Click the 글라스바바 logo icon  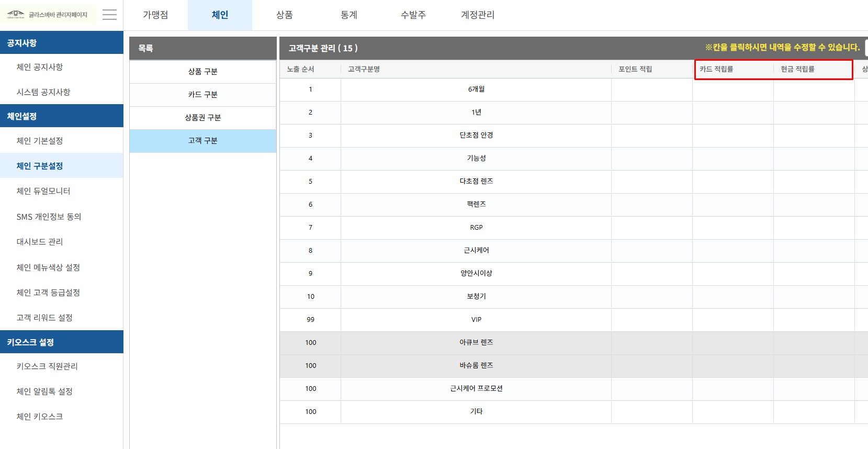click(x=16, y=14)
